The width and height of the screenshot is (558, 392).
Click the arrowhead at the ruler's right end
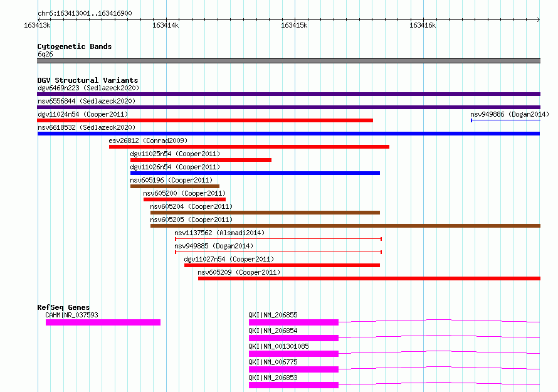click(x=539, y=19)
